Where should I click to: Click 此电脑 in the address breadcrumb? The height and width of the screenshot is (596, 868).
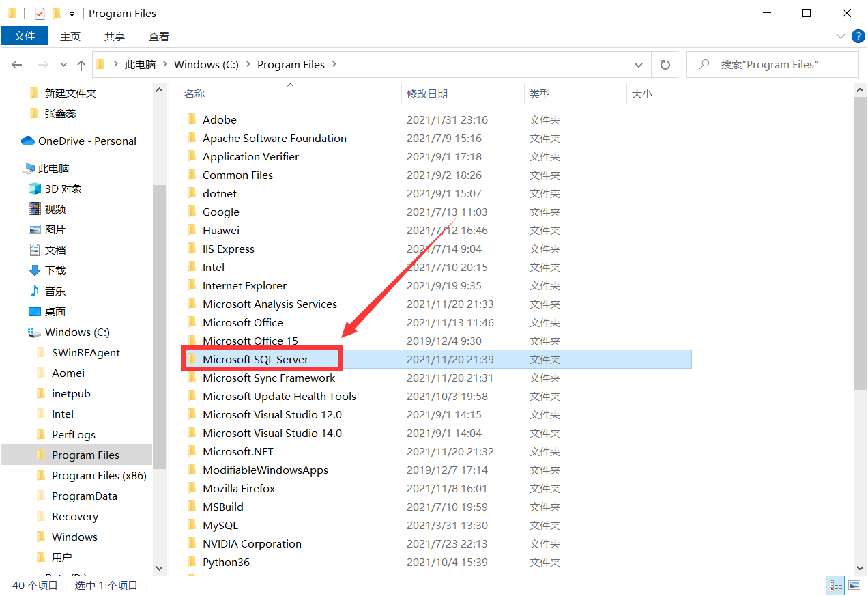point(140,65)
